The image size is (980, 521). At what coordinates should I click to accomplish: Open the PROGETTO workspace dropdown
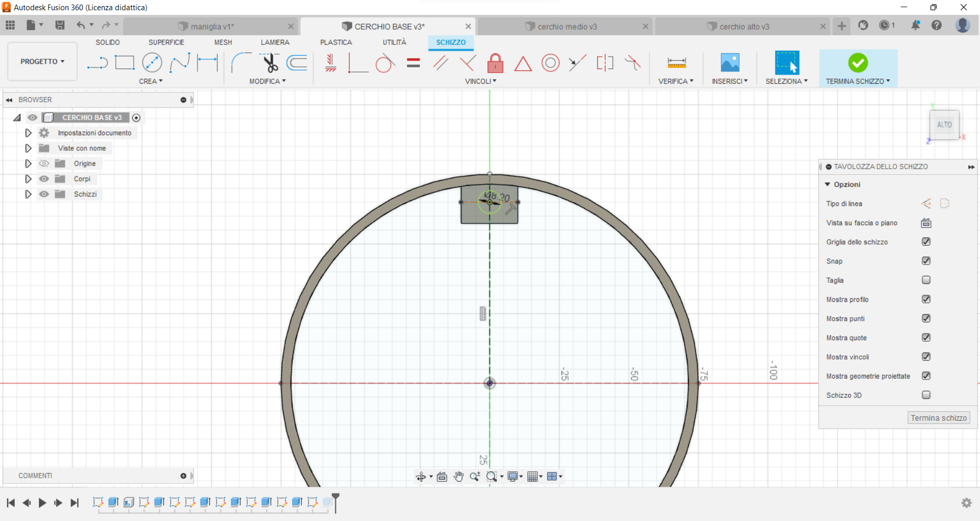click(x=42, y=61)
